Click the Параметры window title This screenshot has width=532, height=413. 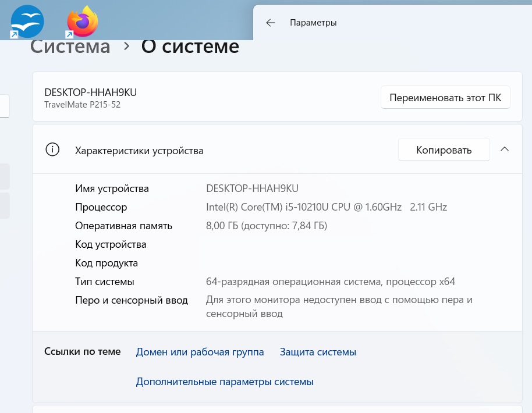(313, 23)
